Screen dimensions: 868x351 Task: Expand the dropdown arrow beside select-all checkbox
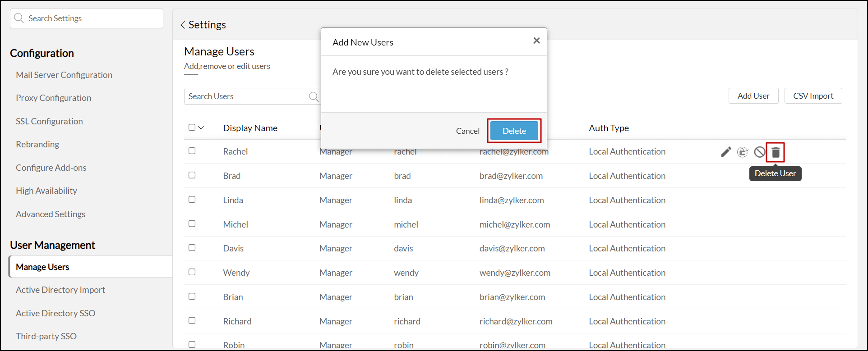point(201,128)
